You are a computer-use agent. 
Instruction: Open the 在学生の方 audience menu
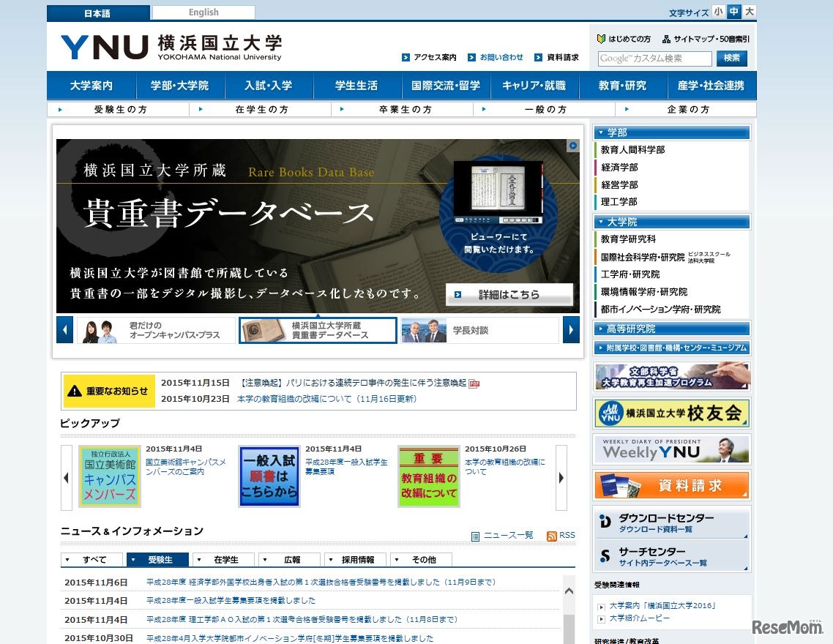click(x=261, y=109)
